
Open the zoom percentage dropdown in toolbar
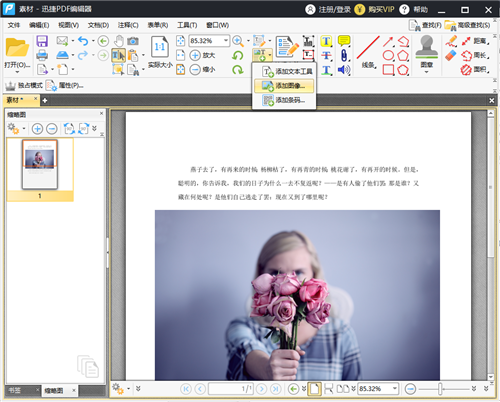(x=226, y=41)
